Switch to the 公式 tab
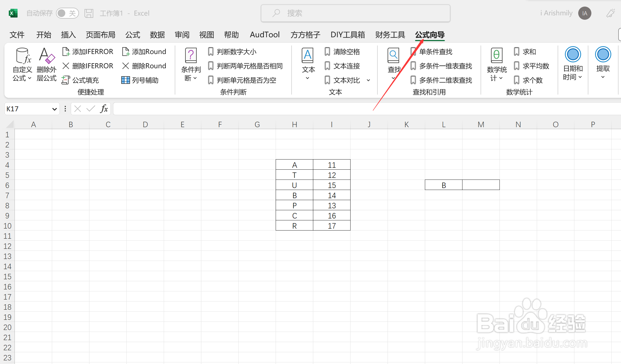 click(x=133, y=35)
